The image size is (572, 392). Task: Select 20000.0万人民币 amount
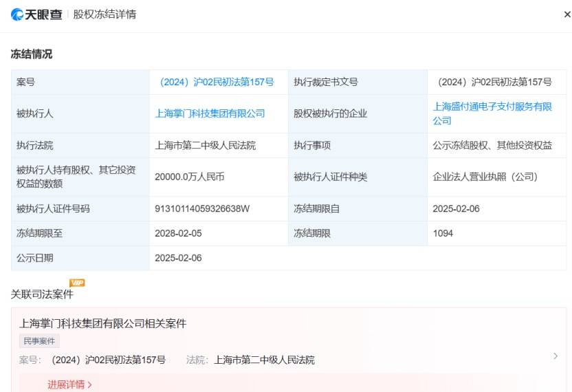[189, 177]
